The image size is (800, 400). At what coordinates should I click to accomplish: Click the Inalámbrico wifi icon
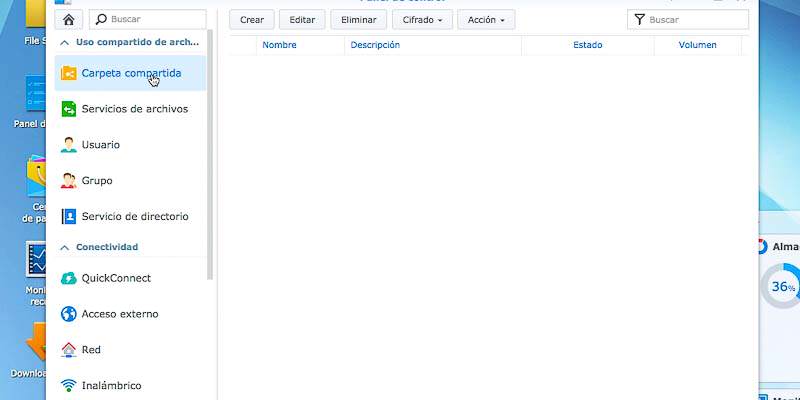[68, 385]
